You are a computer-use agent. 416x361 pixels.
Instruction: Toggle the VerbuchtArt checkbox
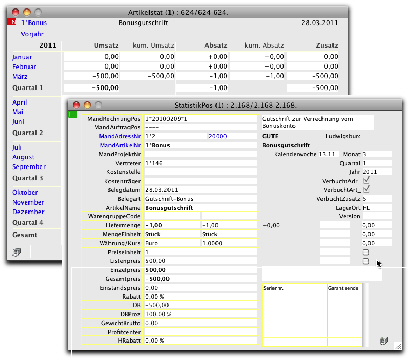[x=366, y=189]
